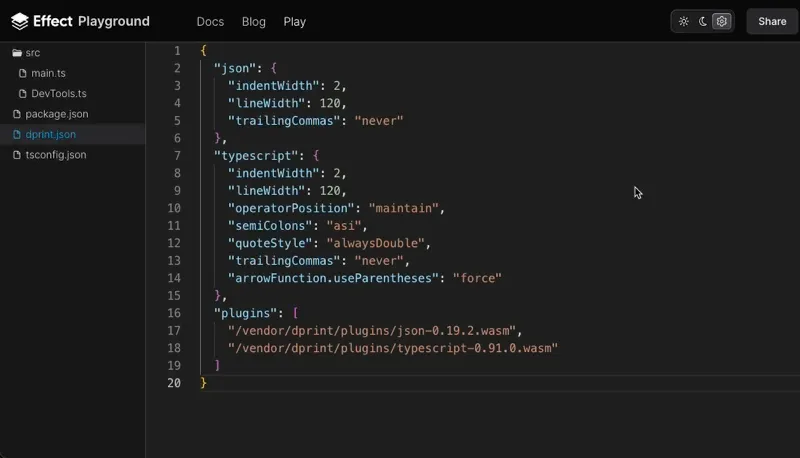Select dprint.json in the explorer

[x=50, y=134]
